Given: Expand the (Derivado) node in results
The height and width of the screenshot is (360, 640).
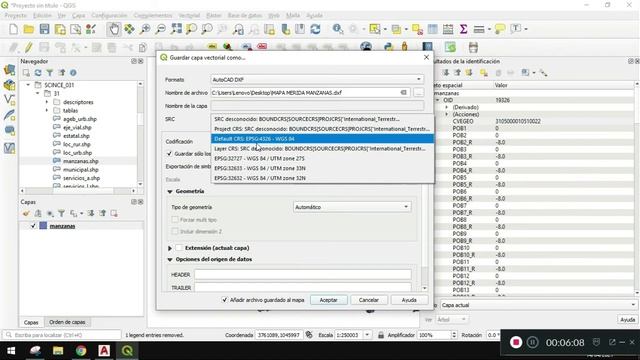Looking at the screenshot, I should point(447,107).
